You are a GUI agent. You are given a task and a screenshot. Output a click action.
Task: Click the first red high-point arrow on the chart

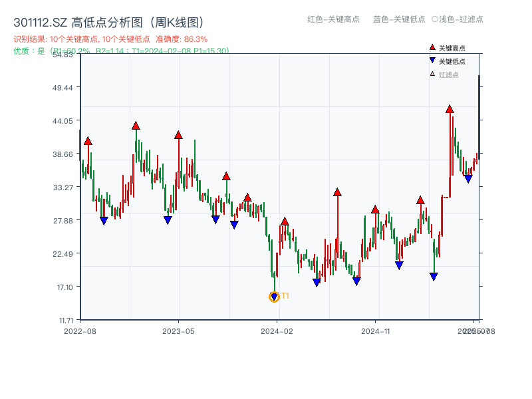(x=87, y=140)
